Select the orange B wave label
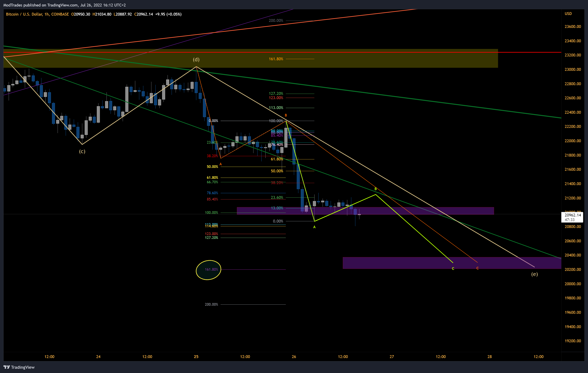The height and width of the screenshot is (373, 588). tap(286, 115)
